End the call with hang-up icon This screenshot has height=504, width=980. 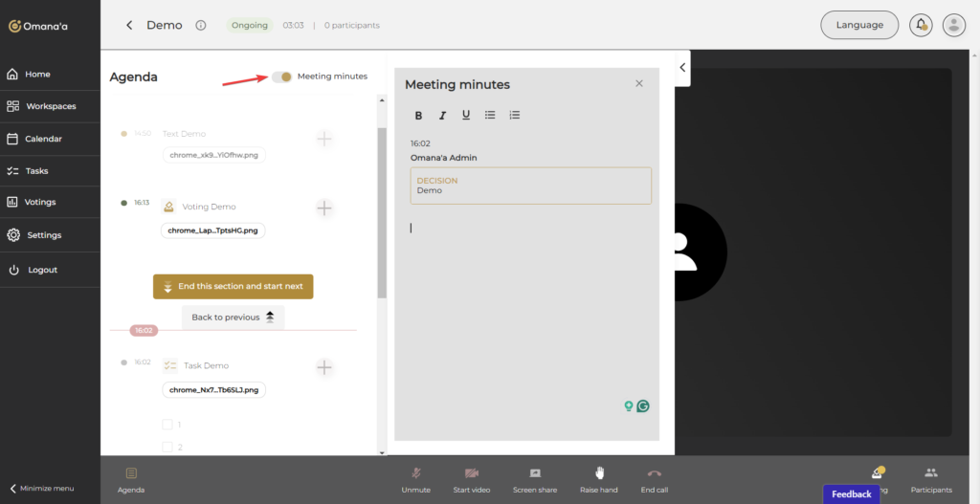(654, 473)
